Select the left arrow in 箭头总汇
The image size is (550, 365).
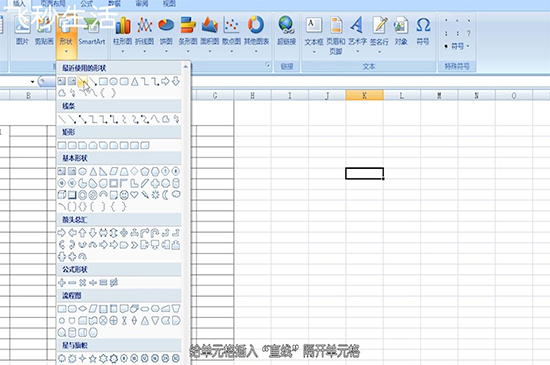click(x=72, y=233)
